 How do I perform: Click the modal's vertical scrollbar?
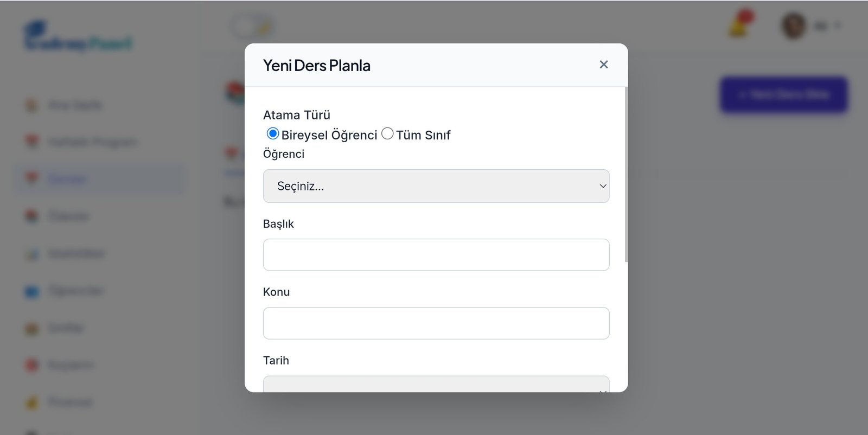tap(626, 175)
